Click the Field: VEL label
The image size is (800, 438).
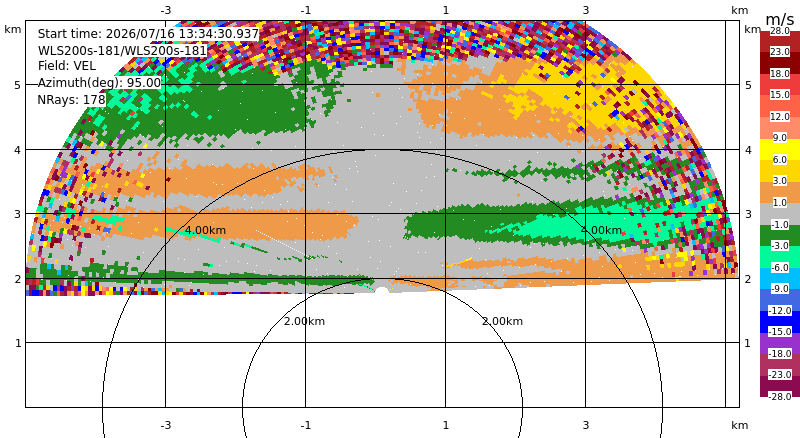tap(66, 66)
